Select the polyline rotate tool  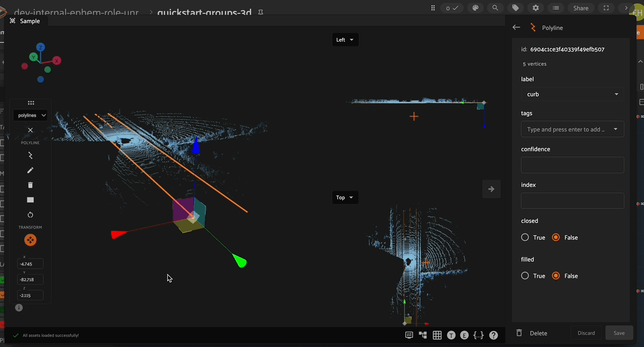30,214
